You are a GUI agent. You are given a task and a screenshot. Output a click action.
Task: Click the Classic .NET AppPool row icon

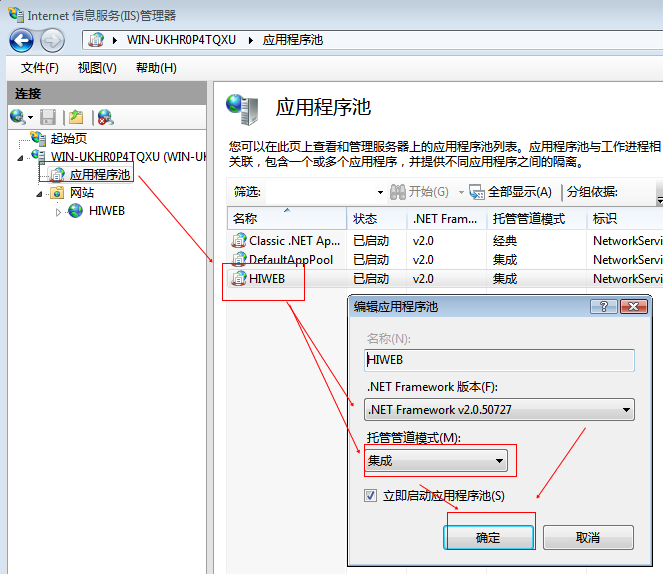click(239, 241)
